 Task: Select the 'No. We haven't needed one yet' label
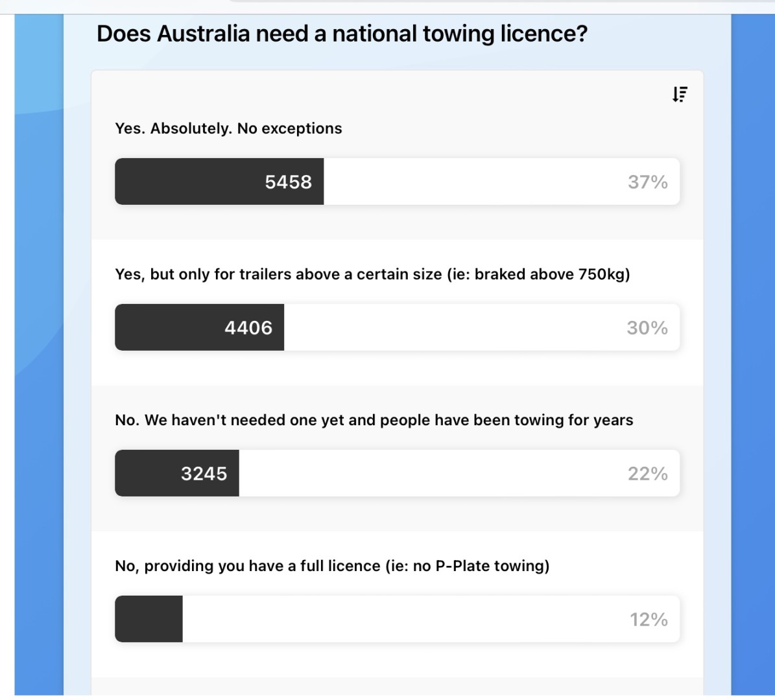tap(374, 420)
